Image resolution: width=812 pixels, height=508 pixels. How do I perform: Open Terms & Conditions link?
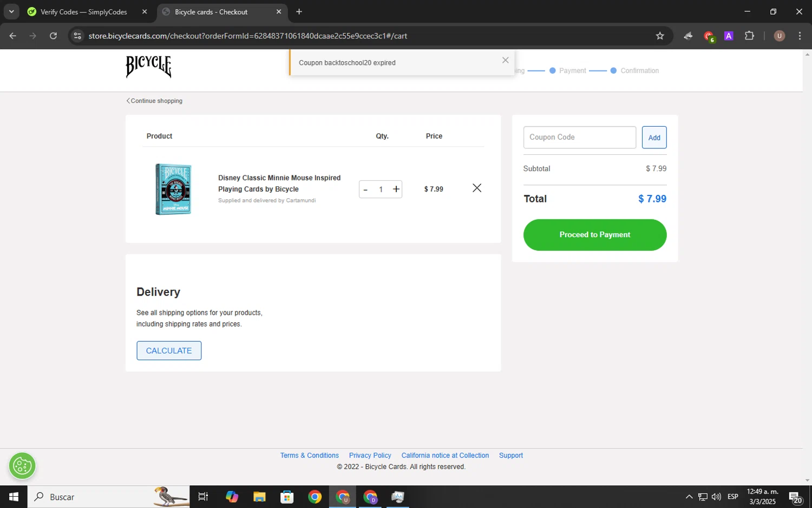[310, 455]
